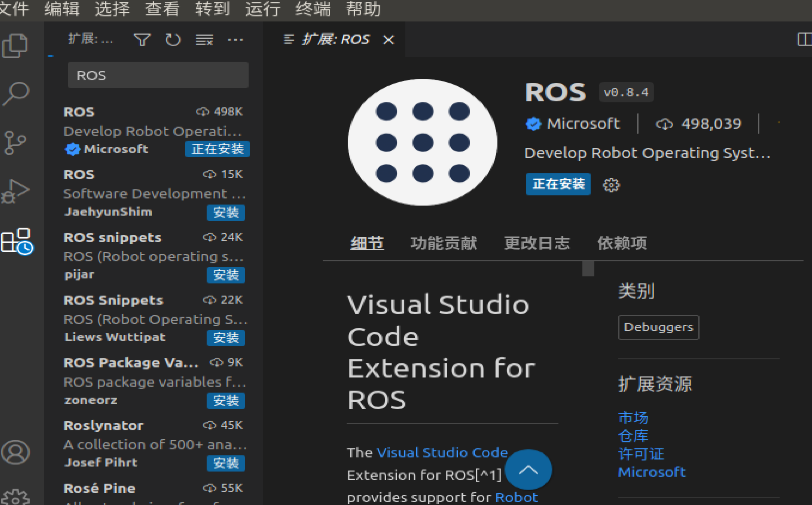Open the Search view in the activity bar
Viewport: 812px width, 505px height.
point(16,94)
